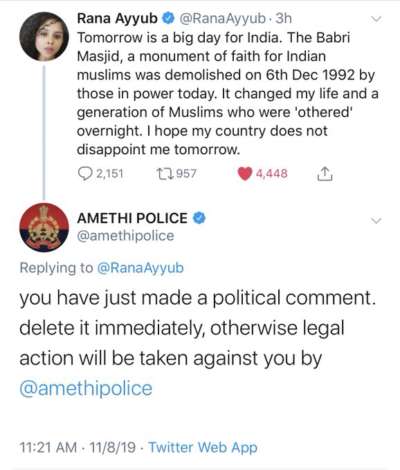Click Rana Ayyub's verified badge
The height and width of the screenshot is (470, 400).
coord(168,19)
